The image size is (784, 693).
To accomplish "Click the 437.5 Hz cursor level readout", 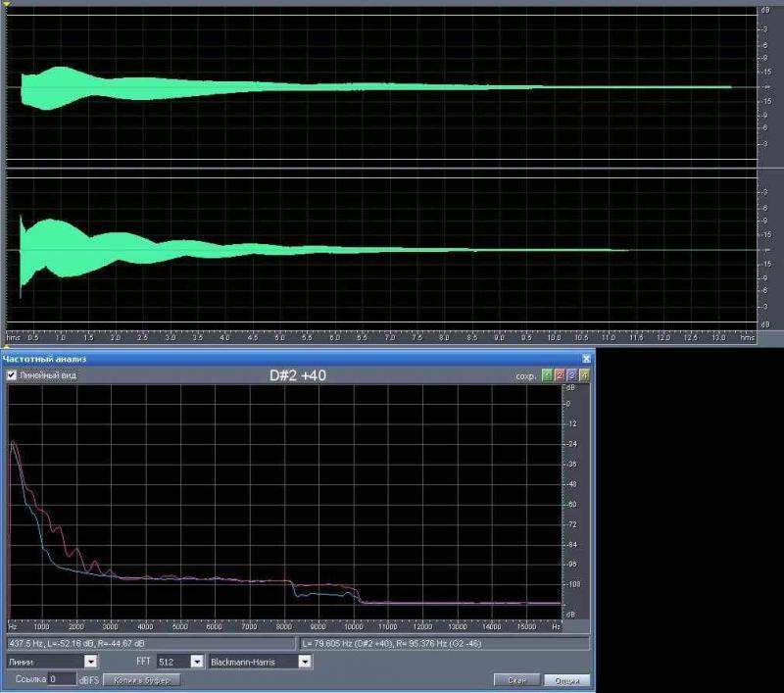I will [151, 643].
